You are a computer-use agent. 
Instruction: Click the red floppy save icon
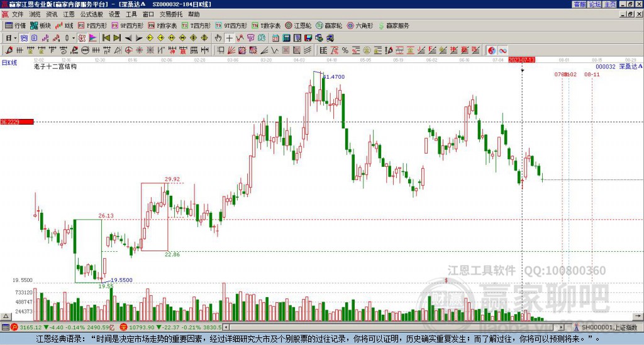(x=308, y=38)
